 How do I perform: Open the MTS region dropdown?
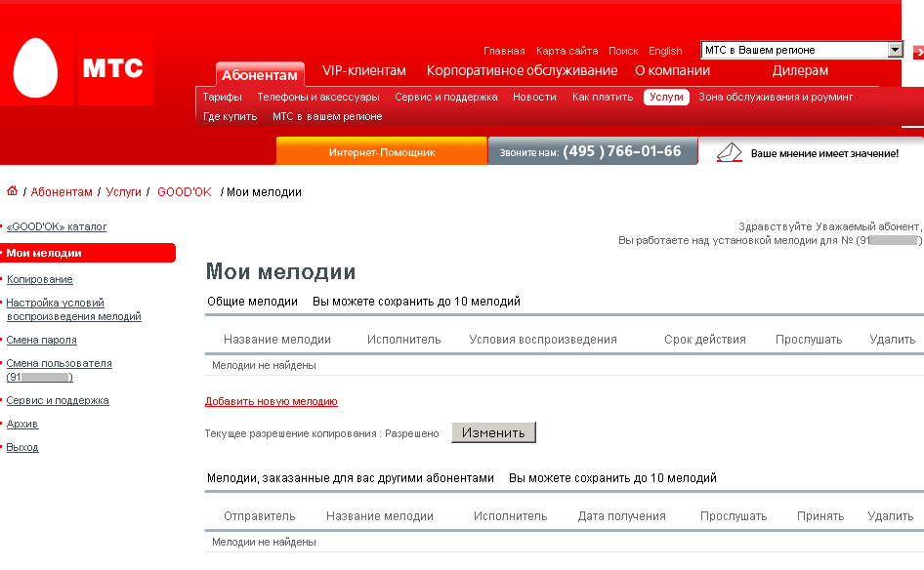coord(895,50)
